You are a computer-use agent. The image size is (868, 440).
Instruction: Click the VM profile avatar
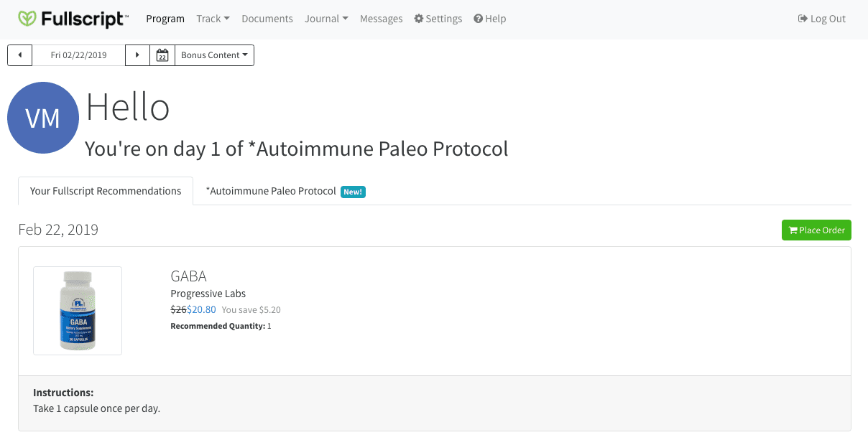point(43,118)
